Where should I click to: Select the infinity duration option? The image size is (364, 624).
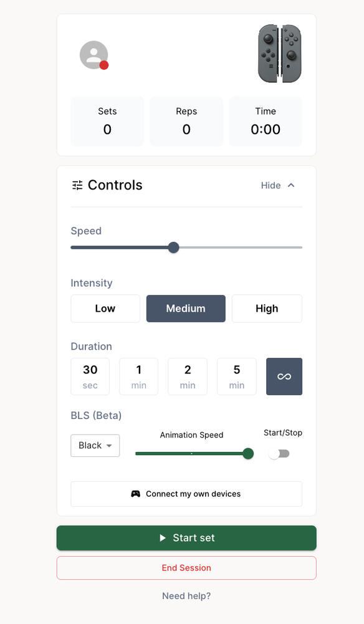pos(284,377)
